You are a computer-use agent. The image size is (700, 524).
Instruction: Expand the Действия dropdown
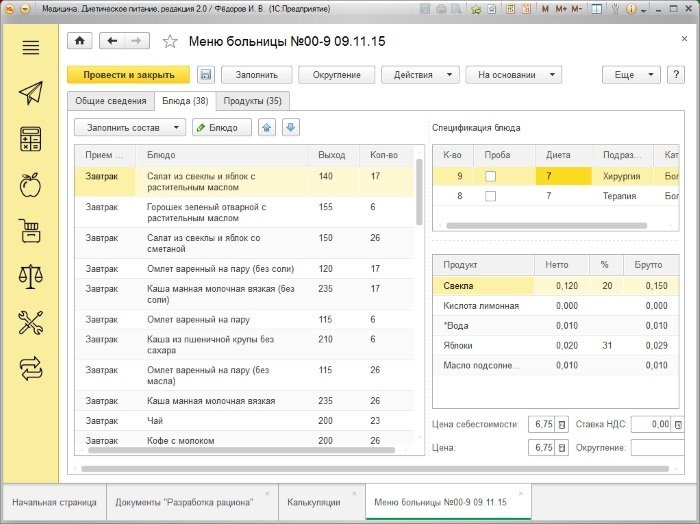coord(420,75)
